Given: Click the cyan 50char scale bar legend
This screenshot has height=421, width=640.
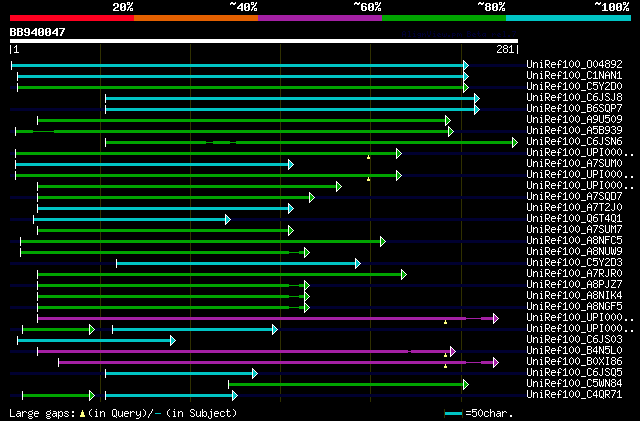Looking at the screenshot, I should (x=453, y=413).
